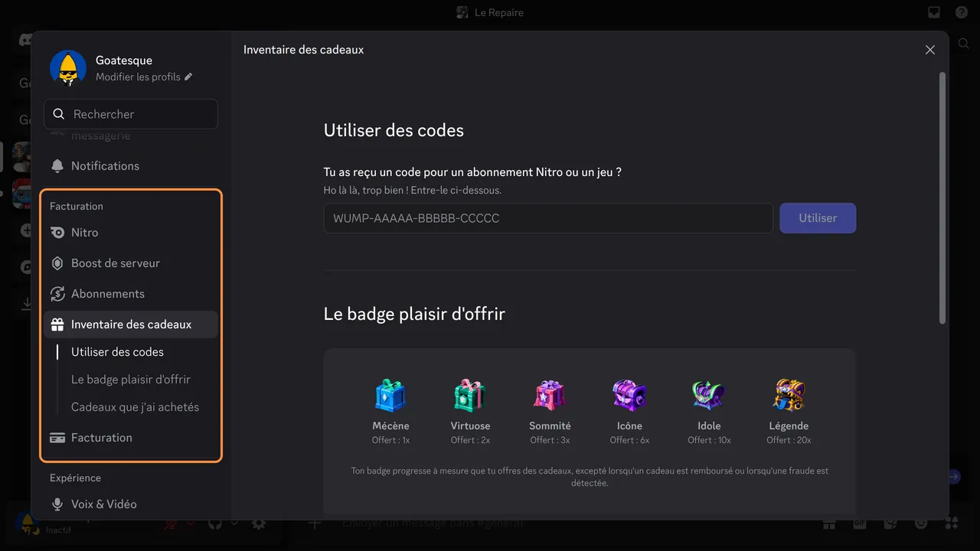Viewport: 980px width, 551px height.
Task: Jump to Cadeaux que j'ai achetés subsection
Action: [x=135, y=407]
